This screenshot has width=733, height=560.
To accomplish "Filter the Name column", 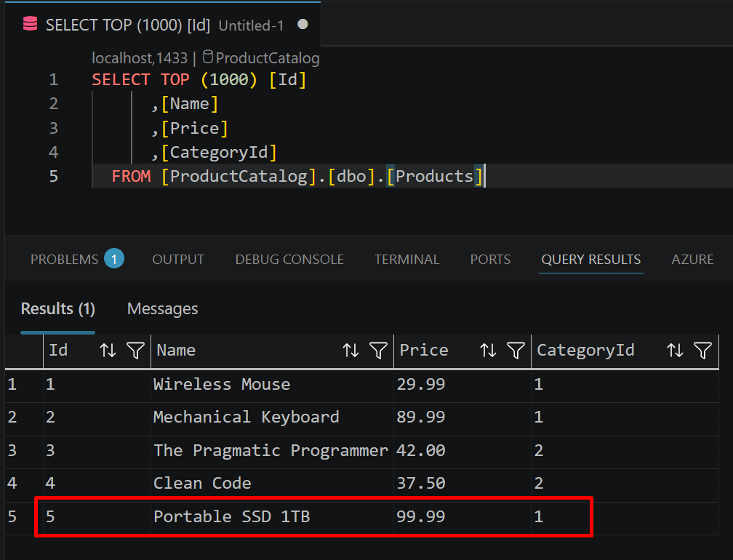I will (x=378, y=350).
